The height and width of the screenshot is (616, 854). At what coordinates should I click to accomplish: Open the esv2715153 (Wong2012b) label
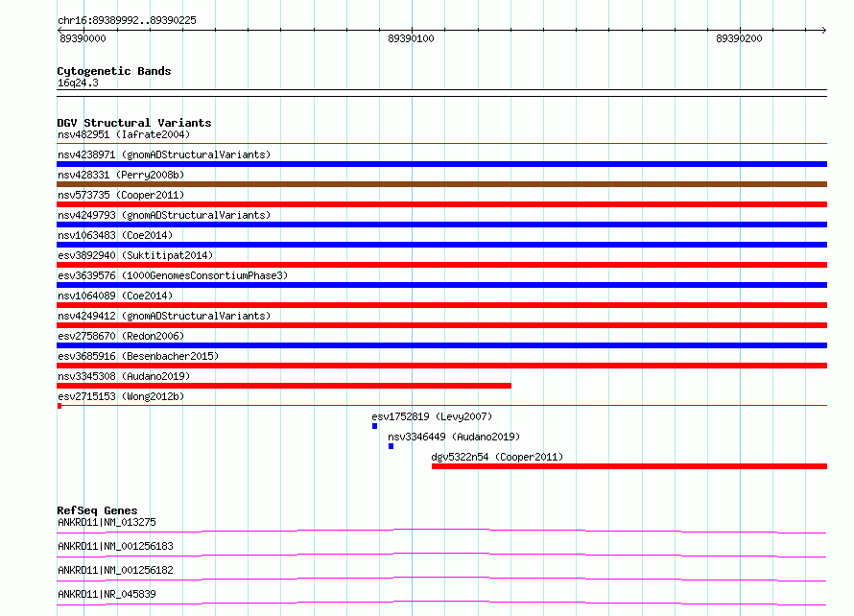click(x=121, y=396)
